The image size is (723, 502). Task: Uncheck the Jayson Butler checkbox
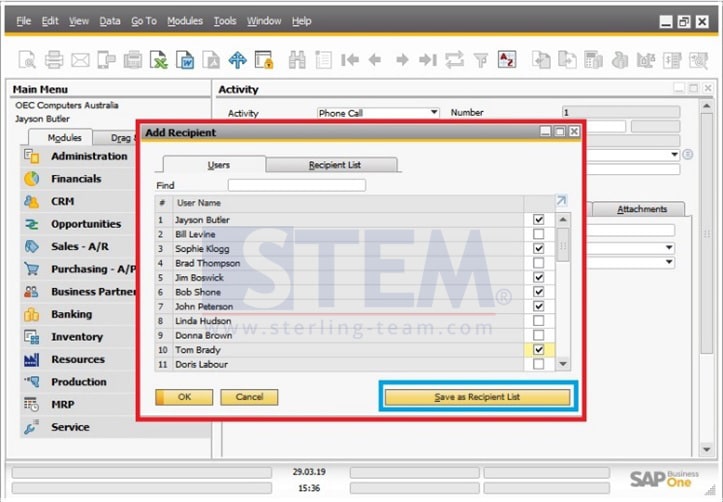pos(539,219)
